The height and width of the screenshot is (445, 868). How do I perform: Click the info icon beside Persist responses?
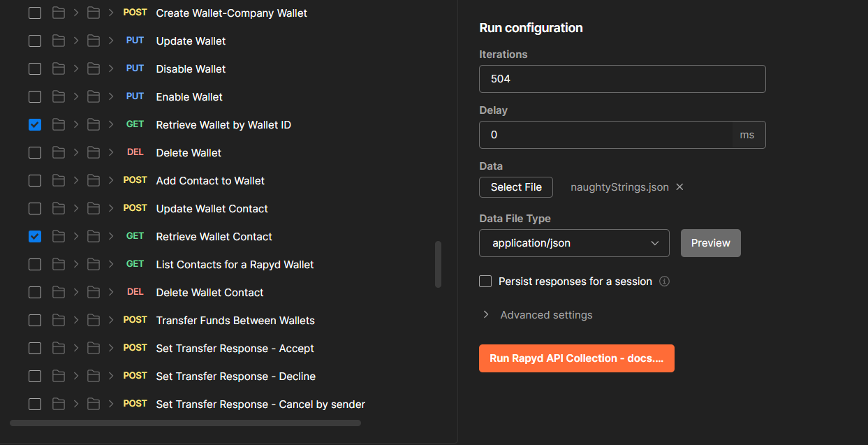coord(665,282)
